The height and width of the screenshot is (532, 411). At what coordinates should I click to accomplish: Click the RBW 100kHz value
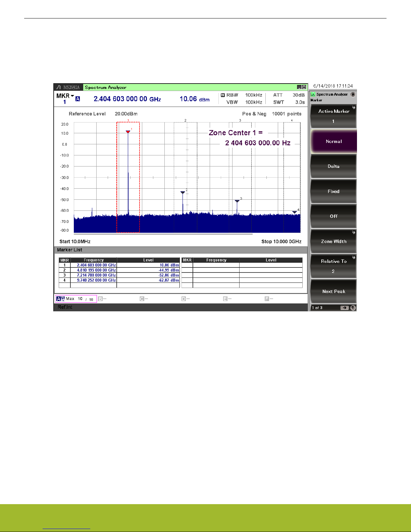tap(254, 95)
